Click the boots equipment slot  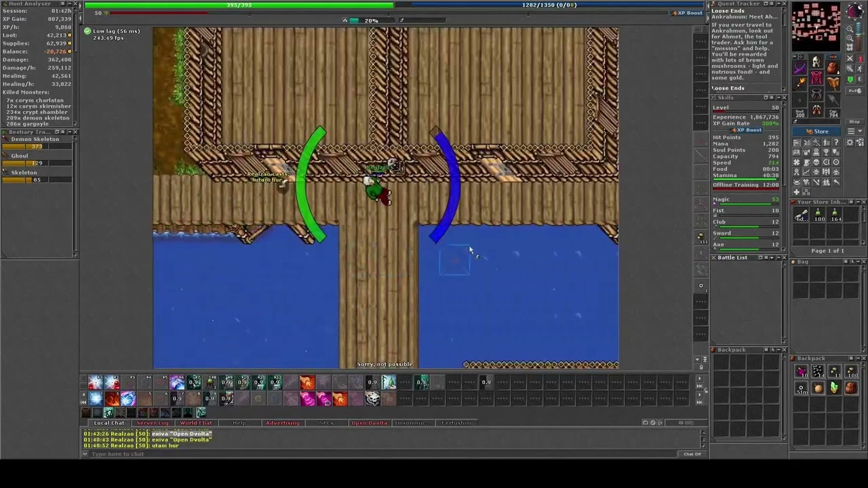click(816, 109)
